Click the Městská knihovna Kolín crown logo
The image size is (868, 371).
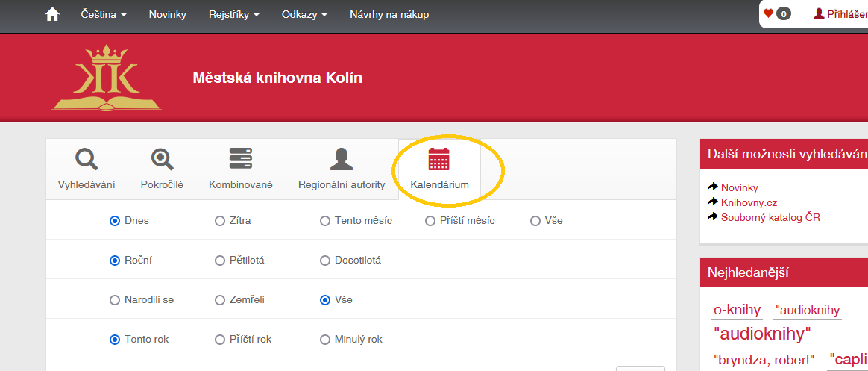(x=107, y=78)
